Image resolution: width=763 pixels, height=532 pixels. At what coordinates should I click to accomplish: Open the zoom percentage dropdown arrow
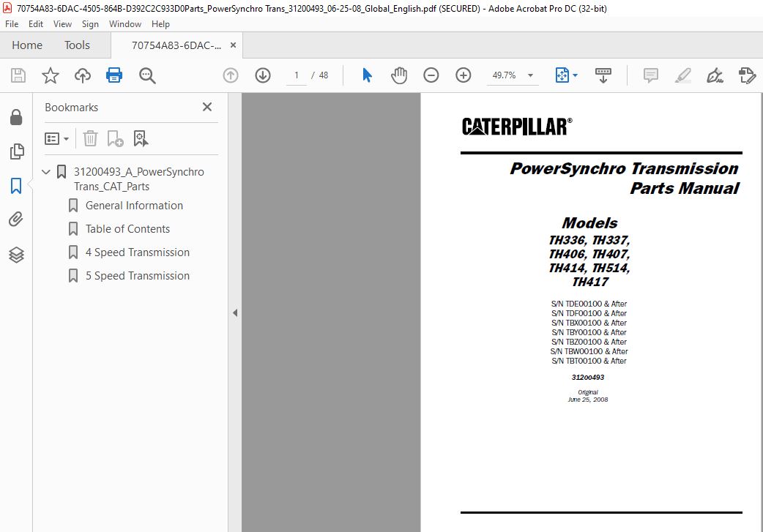(530, 75)
